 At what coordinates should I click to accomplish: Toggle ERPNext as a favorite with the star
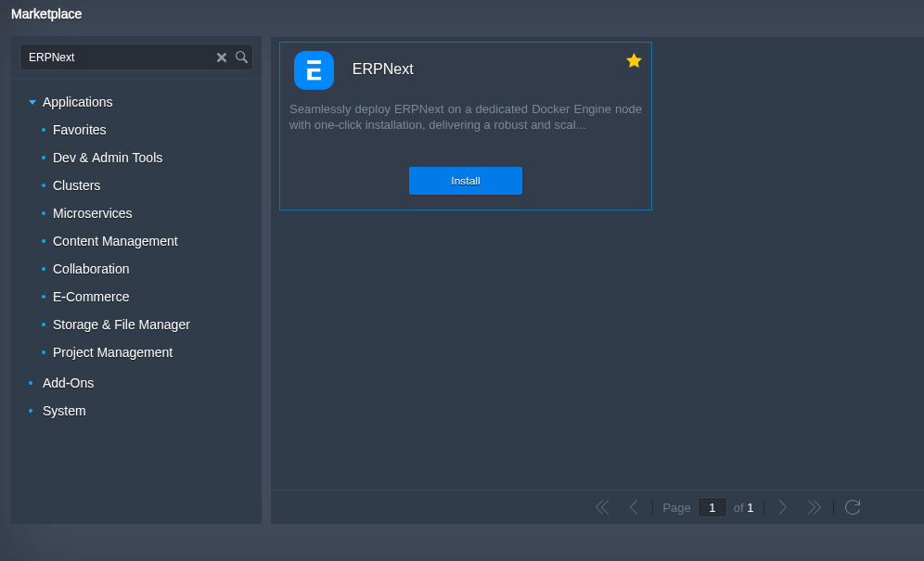pyautogui.click(x=634, y=59)
